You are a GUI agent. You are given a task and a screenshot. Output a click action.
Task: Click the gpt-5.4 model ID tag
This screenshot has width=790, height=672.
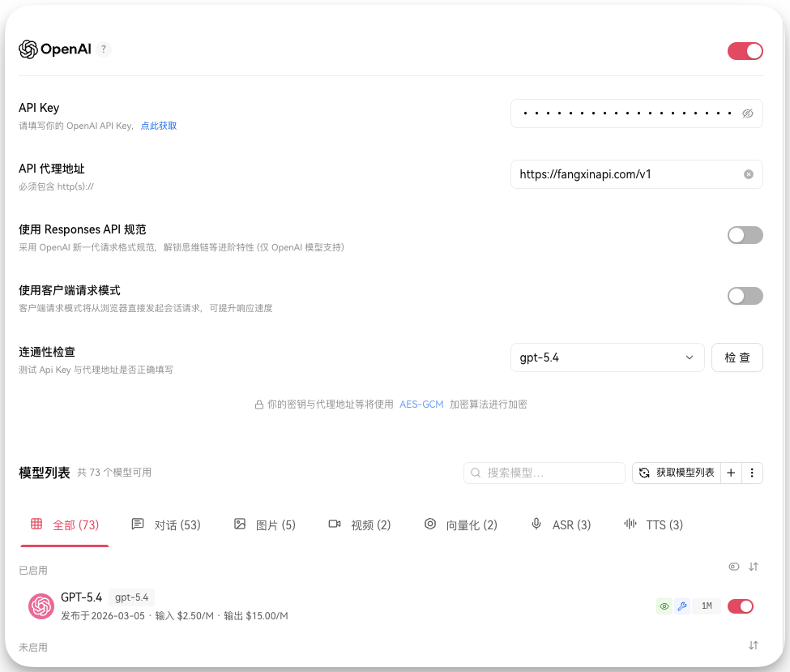(131, 597)
